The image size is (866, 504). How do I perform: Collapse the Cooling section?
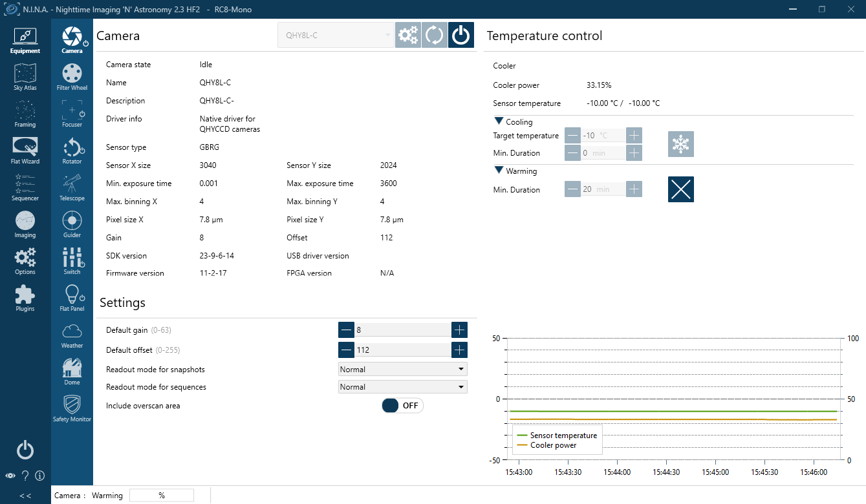click(499, 121)
